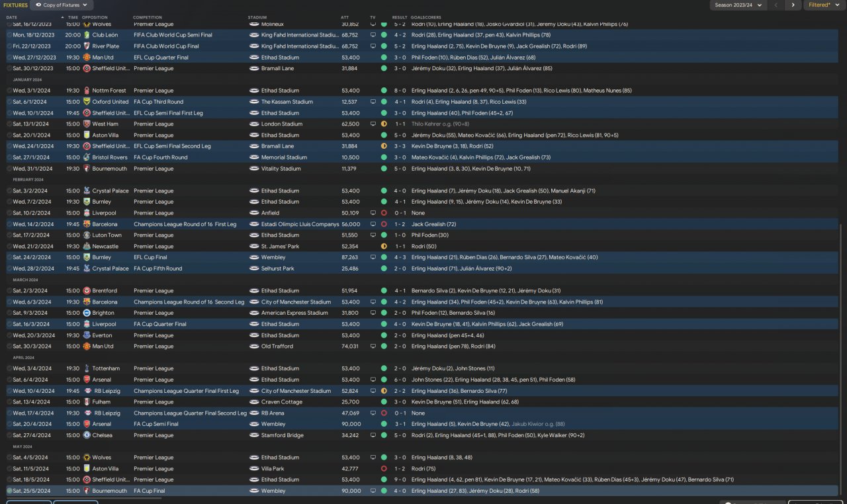This screenshot has height=504, width=847.
Task: Click the Brighton club badge
Action: pos(87,313)
